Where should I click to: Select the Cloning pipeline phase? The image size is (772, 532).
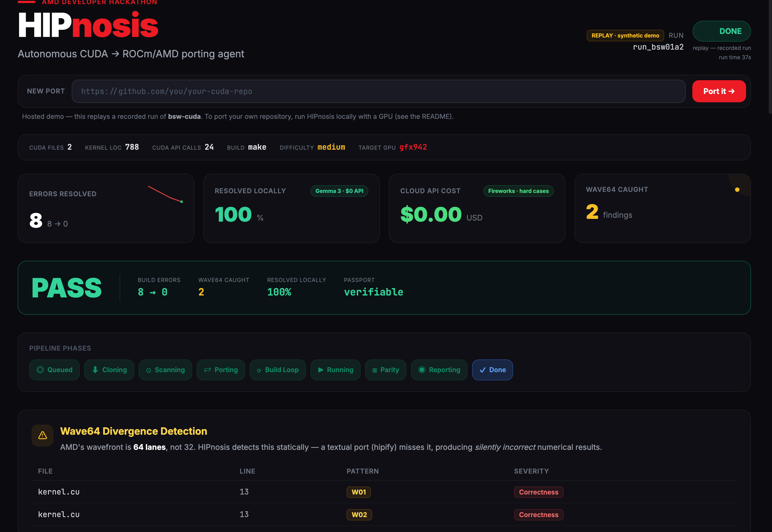click(109, 370)
